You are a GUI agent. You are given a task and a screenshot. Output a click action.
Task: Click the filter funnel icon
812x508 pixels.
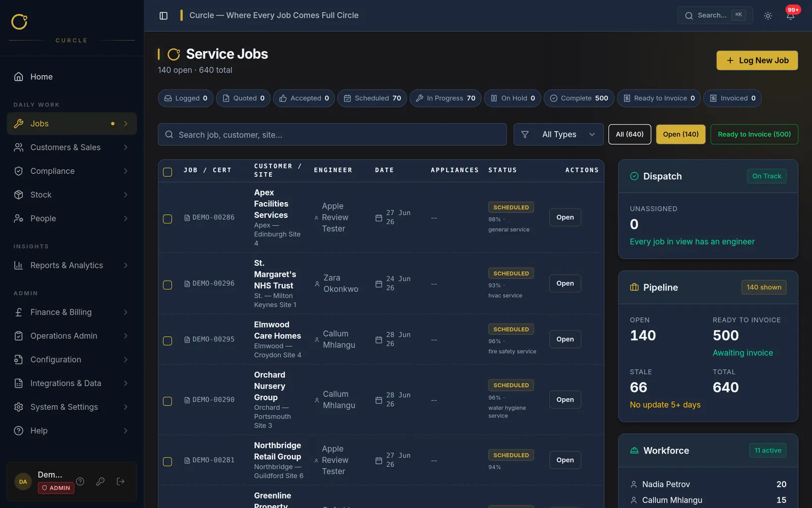click(525, 135)
